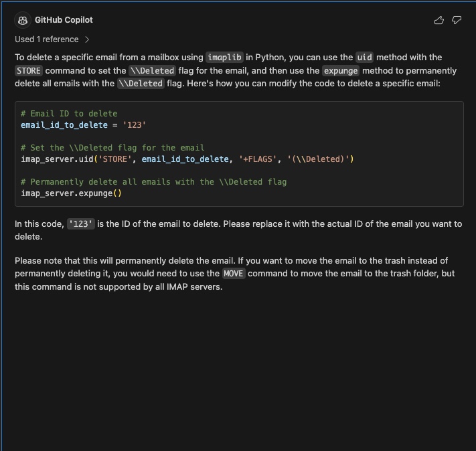Place cursor on the email_id_to_delete assignment line
476x451 pixels.
(x=83, y=125)
